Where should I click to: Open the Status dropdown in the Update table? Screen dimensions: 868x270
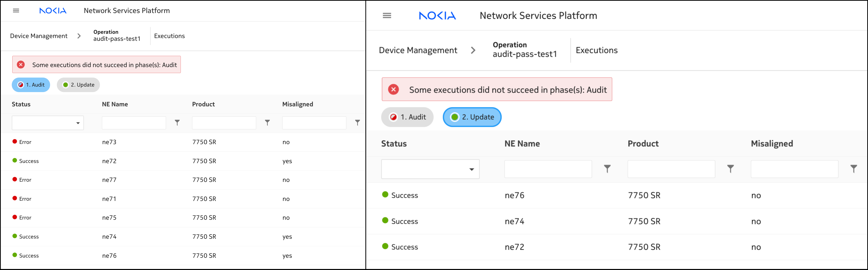point(430,169)
